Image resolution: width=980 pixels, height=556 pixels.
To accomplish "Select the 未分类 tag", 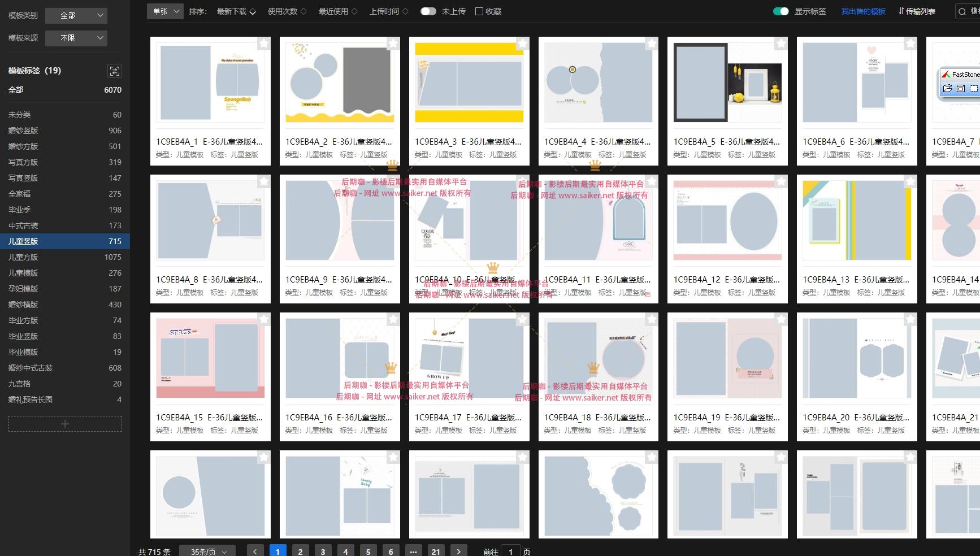I will 65,115.
